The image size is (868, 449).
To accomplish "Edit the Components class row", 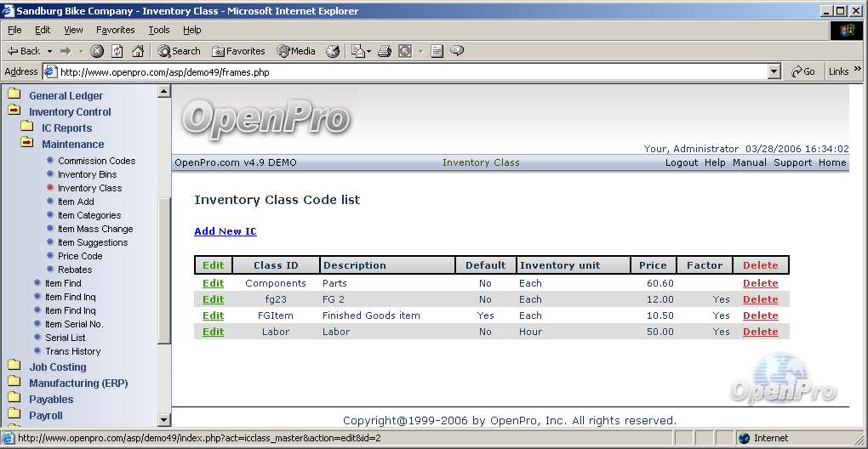I will click(213, 283).
